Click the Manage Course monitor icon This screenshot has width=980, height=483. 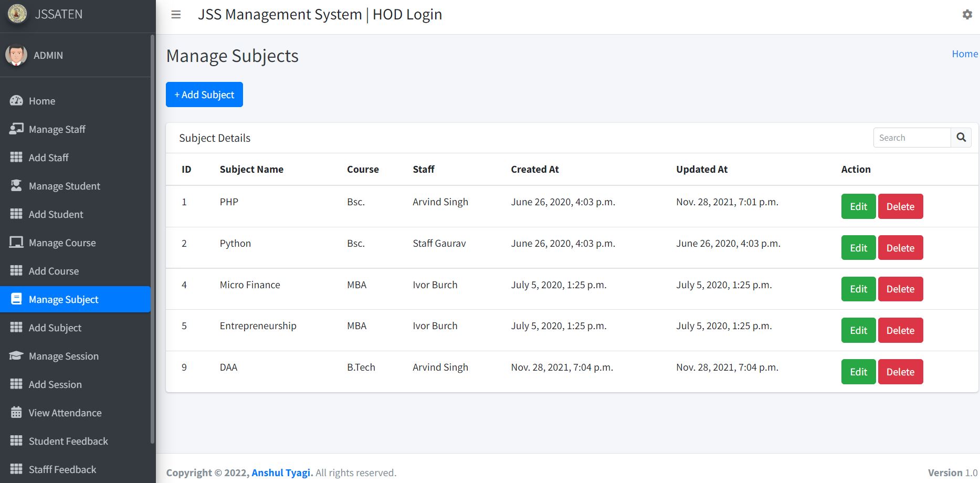pyautogui.click(x=16, y=242)
